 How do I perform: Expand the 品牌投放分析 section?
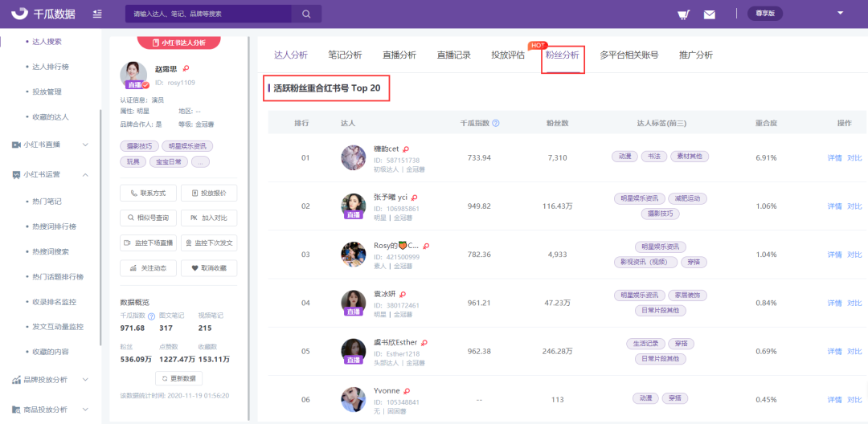(51, 380)
